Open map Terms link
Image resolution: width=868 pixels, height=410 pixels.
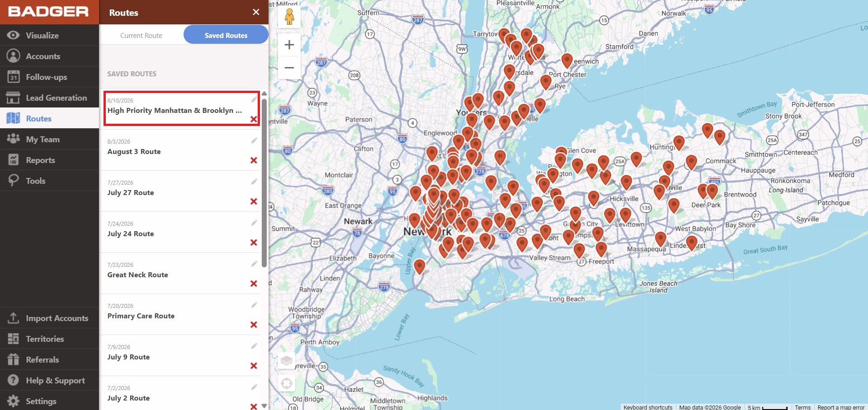coord(802,407)
